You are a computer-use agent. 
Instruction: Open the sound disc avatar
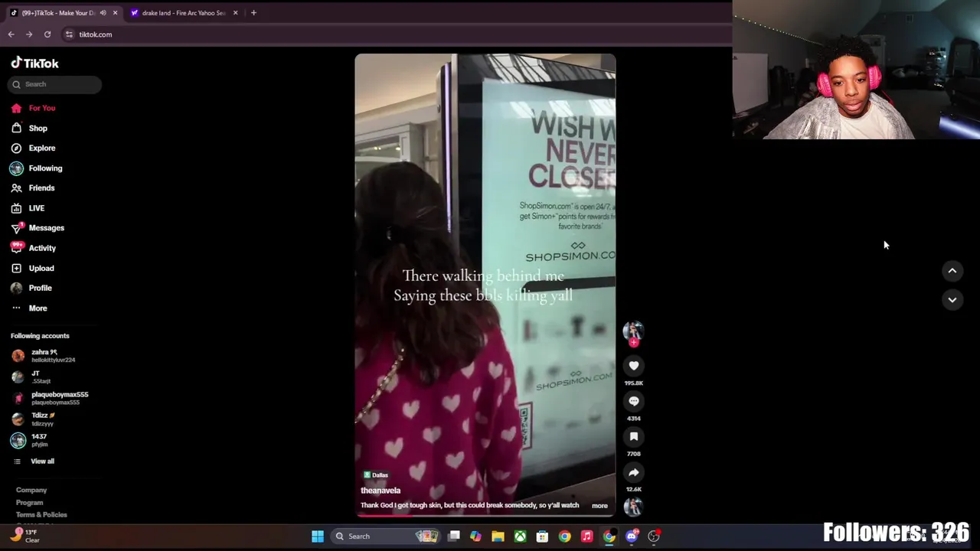[633, 507]
